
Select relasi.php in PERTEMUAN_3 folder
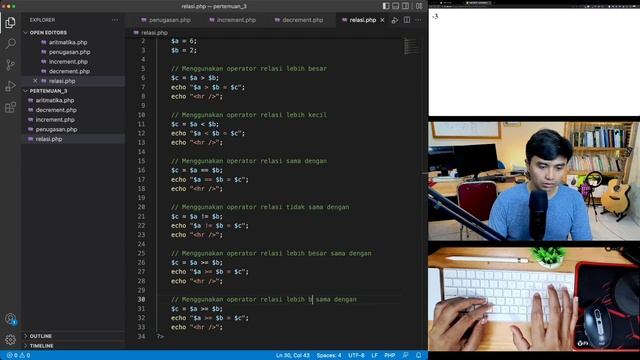pyautogui.click(x=49, y=139)
